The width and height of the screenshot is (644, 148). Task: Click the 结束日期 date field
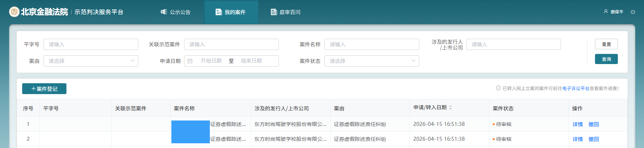tap(251, 61)
